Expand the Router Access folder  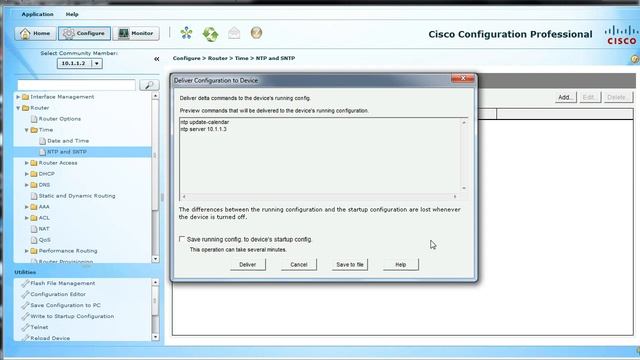[x=27, y=163]
